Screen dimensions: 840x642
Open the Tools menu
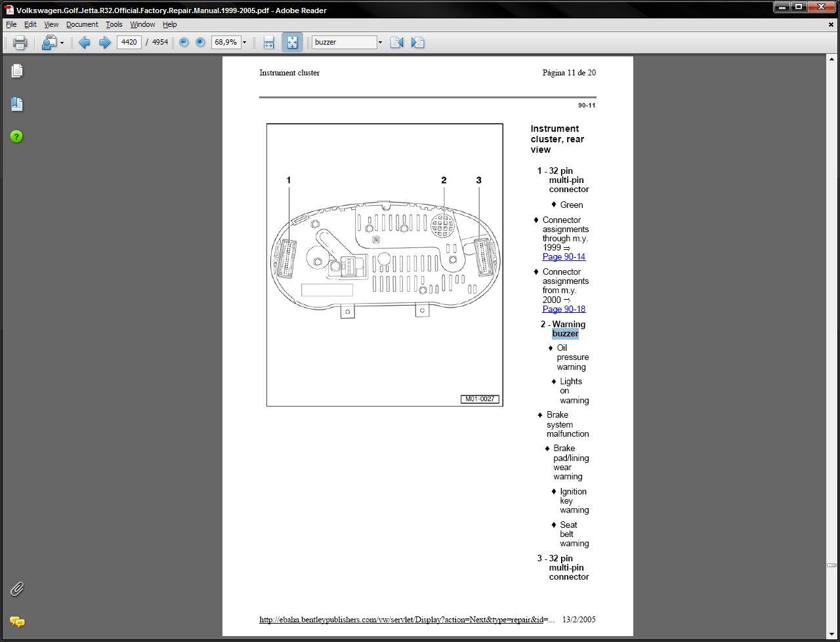tap(114, 24)
